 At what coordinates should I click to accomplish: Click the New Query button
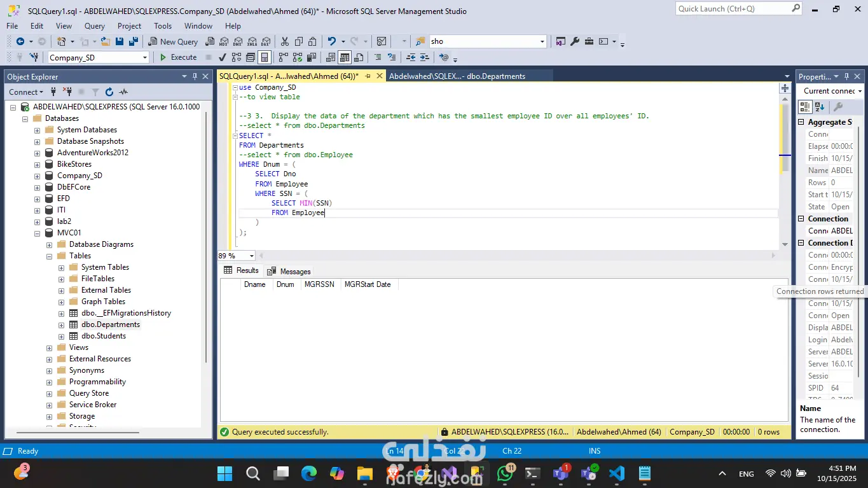[x=173, y=41]
